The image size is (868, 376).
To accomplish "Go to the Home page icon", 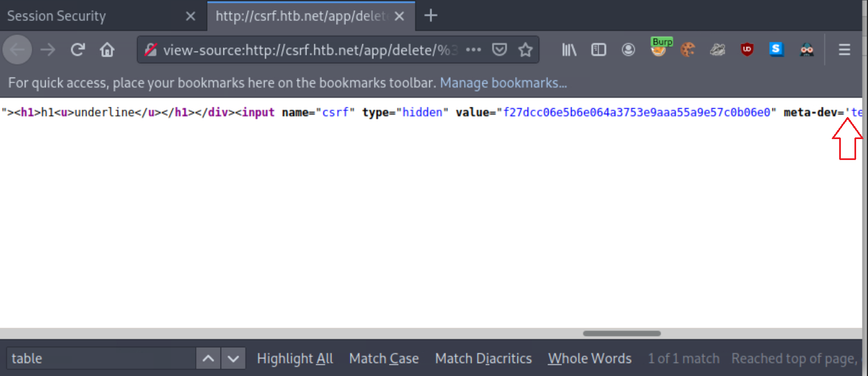I will click(107, 50).
